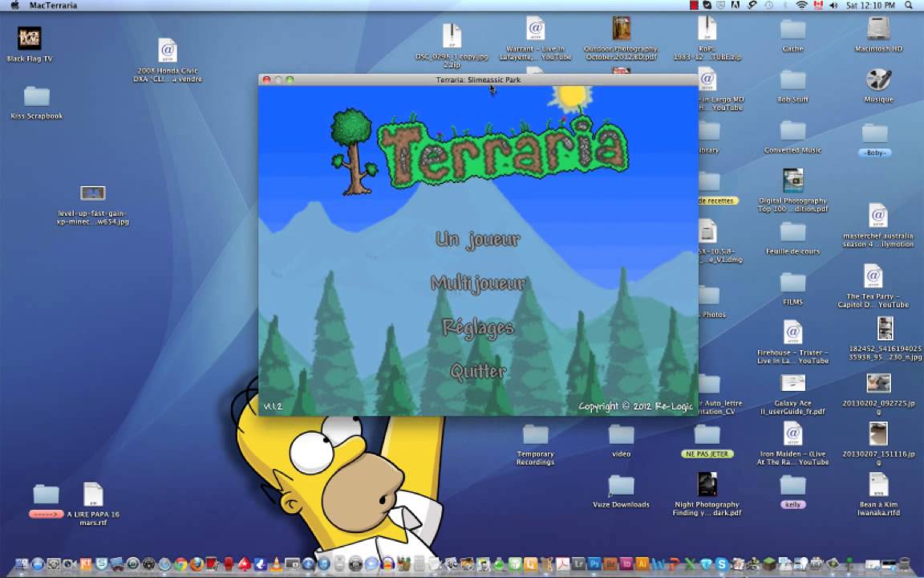Click the Adobe icon in menu bar
Image resolution: width=924 pixels, height=578 pixels.
[736, 6]
